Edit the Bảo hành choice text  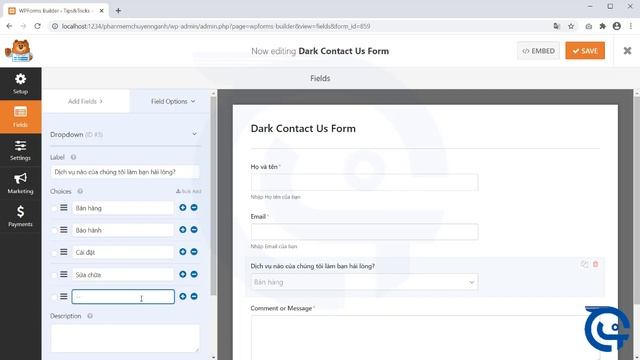[123, 230]
